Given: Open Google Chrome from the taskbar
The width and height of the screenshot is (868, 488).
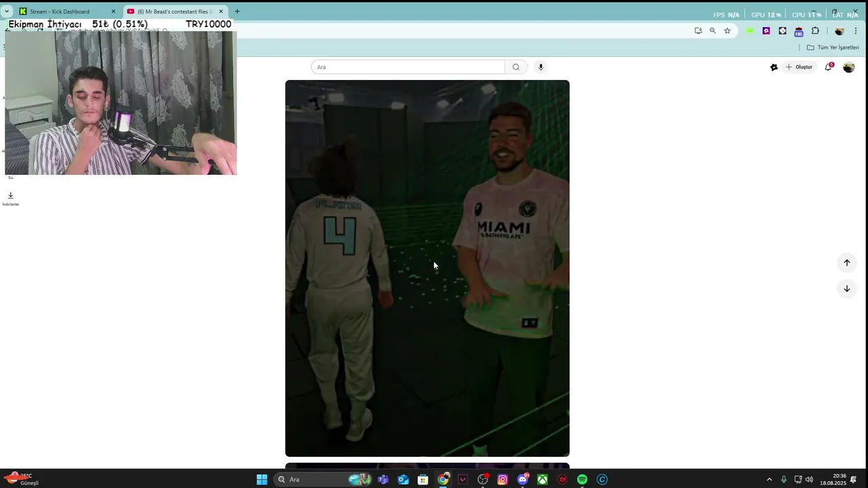Looking at the screenshot, I should [x=443, y=480].
